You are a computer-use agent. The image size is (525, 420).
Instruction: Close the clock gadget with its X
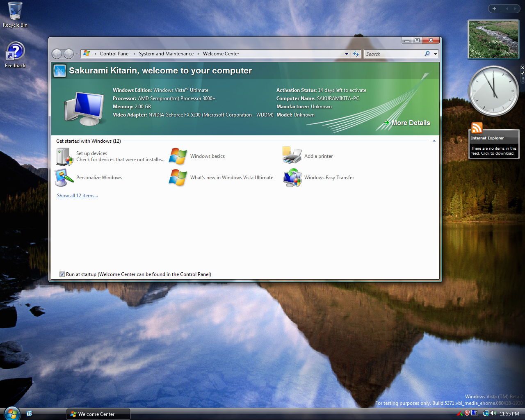pos(523,68)
